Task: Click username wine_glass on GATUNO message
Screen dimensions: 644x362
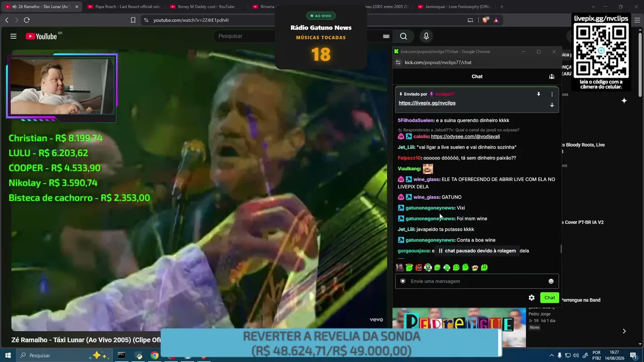Action: click(427, 197)
